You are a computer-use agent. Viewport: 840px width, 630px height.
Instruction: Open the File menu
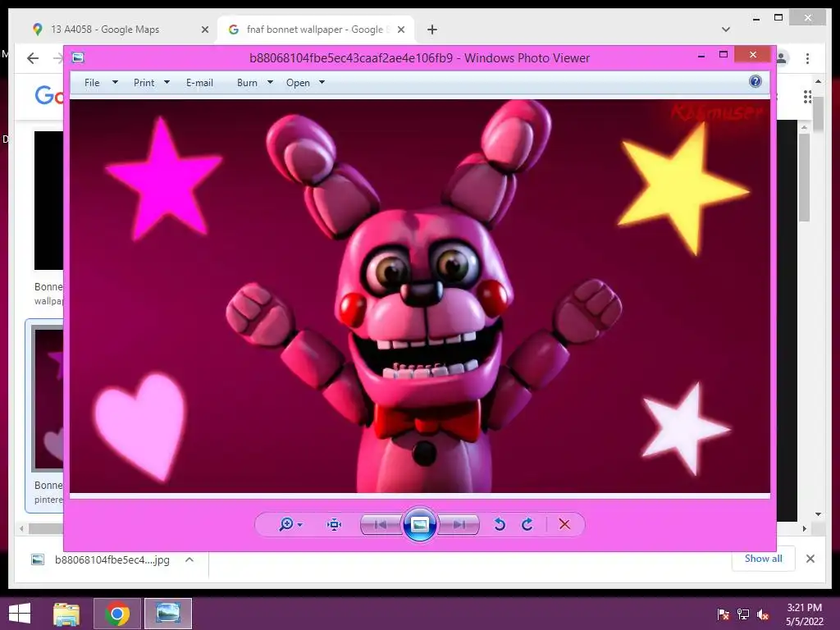(x=92, y=83)
